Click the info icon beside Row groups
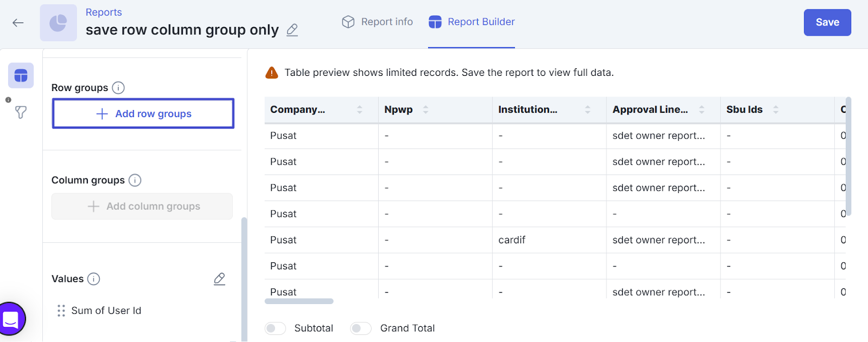This screenshot has height=342, width=868. (118, 88)
